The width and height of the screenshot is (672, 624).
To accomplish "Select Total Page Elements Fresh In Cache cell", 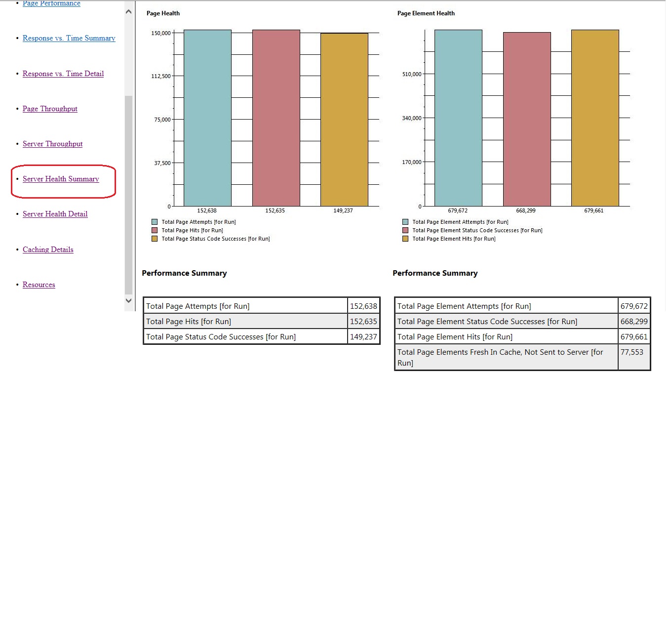I will [x=506, y=357].
